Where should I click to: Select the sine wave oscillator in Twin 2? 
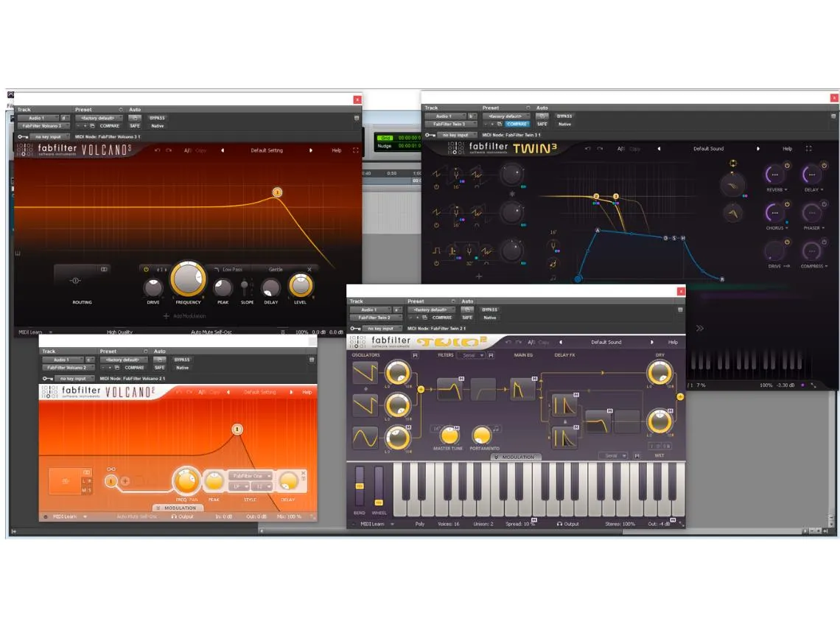tap(365, 438)
